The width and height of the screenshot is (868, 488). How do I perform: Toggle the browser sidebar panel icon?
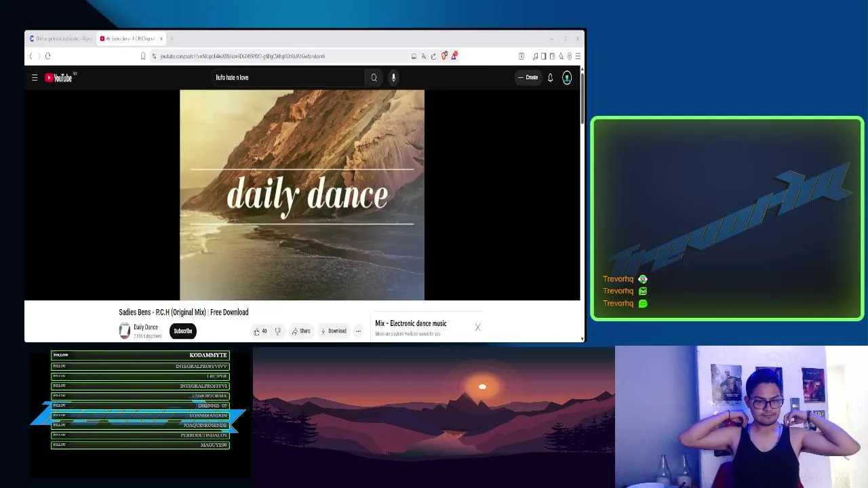(x=543, y=56)
